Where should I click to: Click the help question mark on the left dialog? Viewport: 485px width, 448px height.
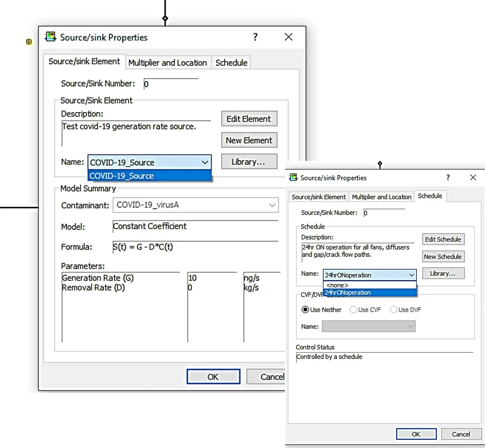click(255, 37)
